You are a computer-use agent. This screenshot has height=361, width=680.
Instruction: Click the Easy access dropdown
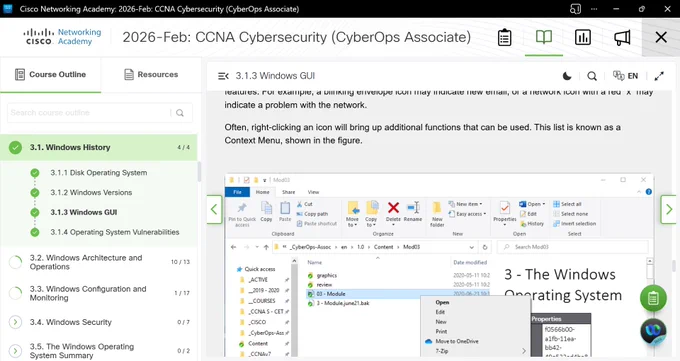pos(468,214)
